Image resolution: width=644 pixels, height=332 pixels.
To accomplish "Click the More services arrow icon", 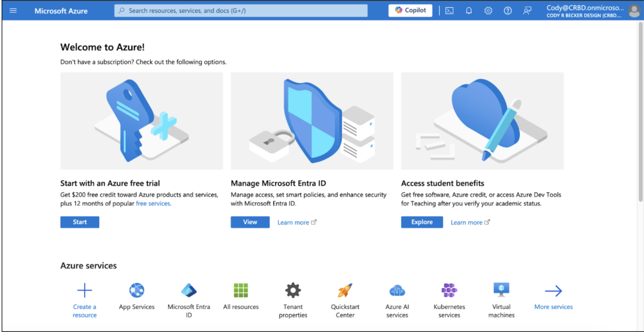I will (553, 291).
